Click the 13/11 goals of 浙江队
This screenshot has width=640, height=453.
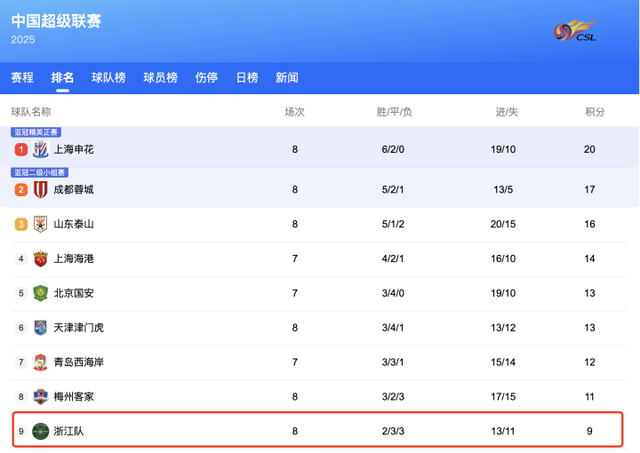pyautogui.click(x=503, y=431)
